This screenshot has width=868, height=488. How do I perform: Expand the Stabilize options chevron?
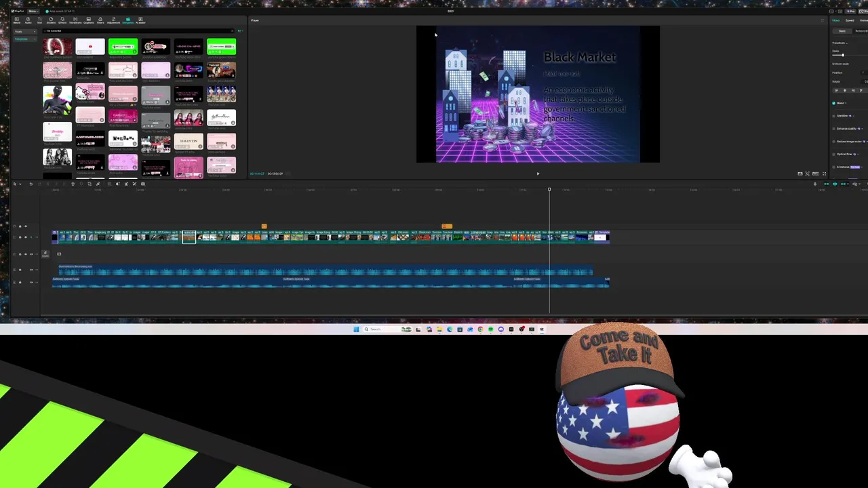[853, 116]
